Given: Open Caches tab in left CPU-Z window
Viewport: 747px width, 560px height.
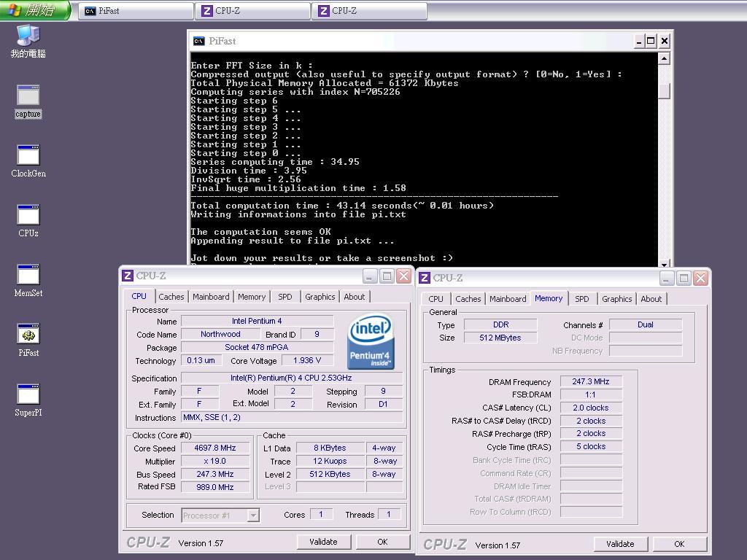Looking at the screenshot, I should pos(171,297).
